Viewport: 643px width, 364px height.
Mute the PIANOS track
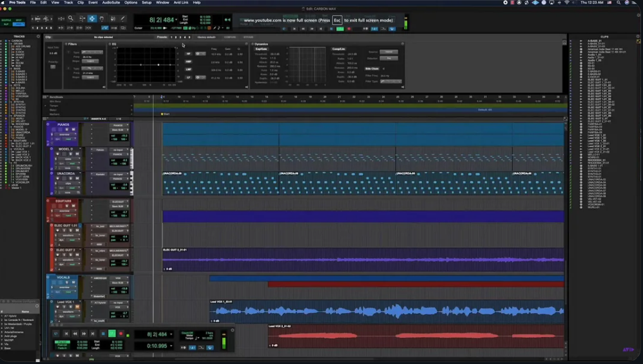(73, 129)
